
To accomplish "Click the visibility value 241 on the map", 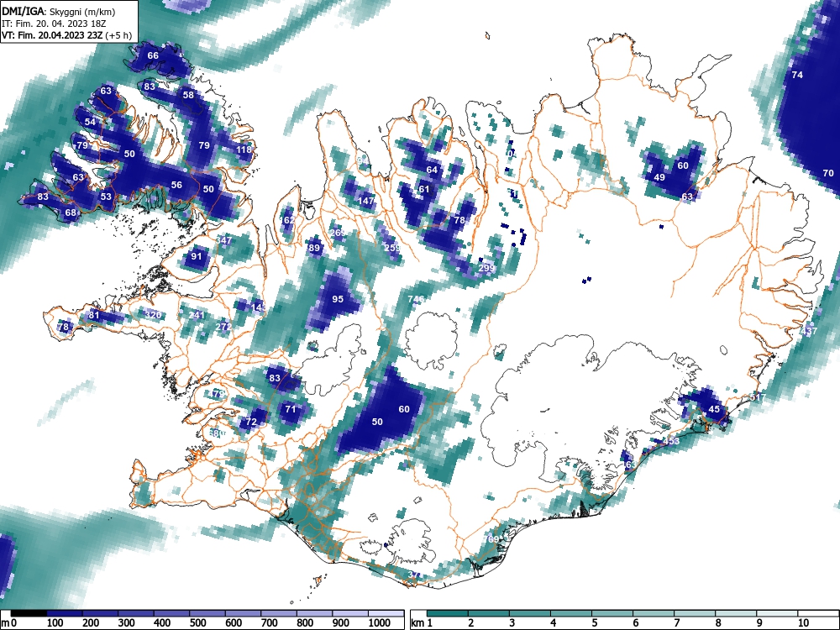I will coord(197,315).
